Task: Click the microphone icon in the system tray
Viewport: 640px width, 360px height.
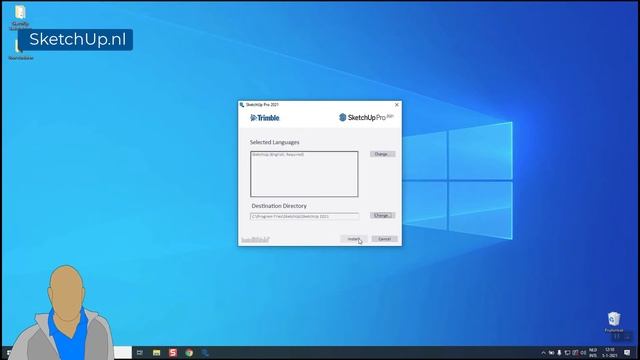Action: [x=559, y=353]
